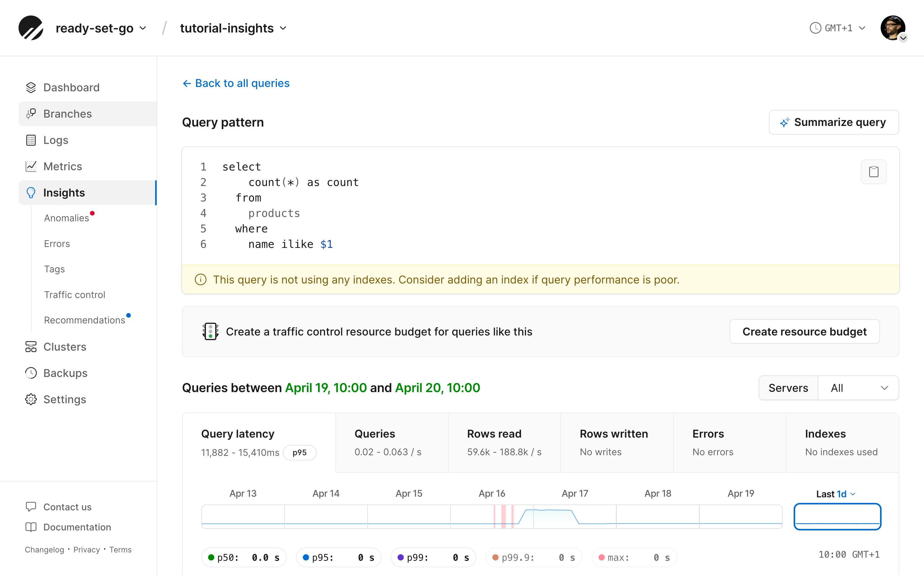Click the Metrics chart icon

[31, 166]
